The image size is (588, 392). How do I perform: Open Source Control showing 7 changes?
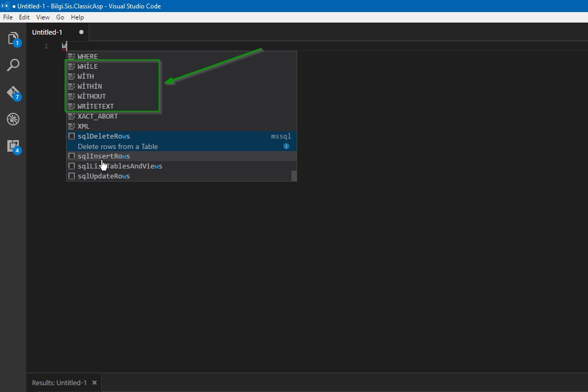[13, 92]
